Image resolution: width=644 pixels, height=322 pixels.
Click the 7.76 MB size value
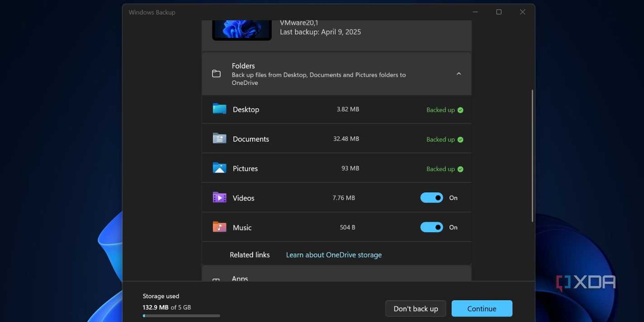pyautogui.click(x=344, y=197)
